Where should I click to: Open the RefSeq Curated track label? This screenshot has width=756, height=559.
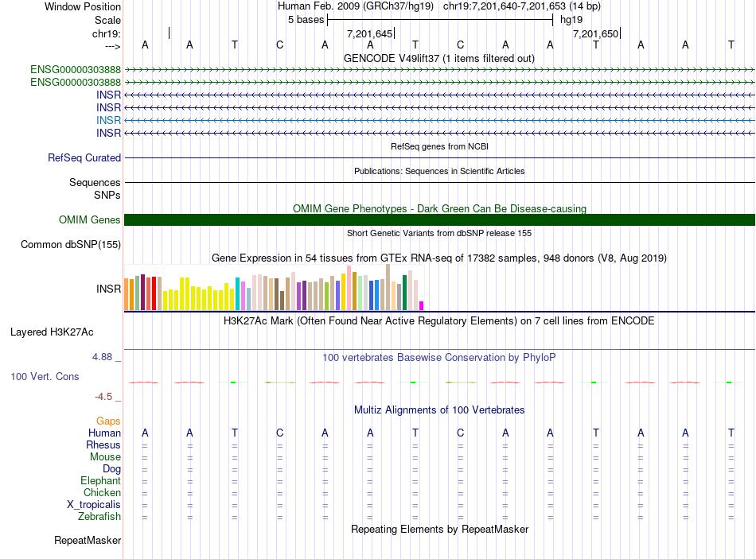pyautogui.click(x=84, y=157)
